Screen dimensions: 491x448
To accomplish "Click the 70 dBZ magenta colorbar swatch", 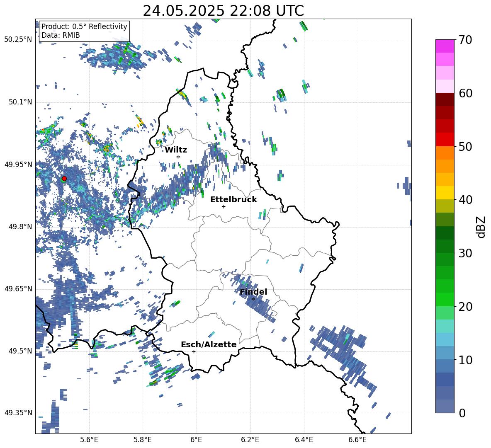I will click(445, 46).
